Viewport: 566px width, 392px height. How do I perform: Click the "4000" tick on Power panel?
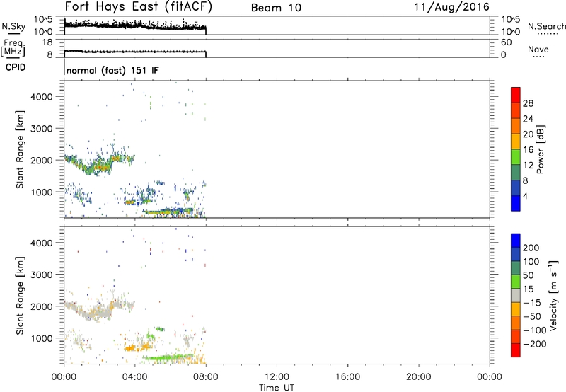click(42, 97)
